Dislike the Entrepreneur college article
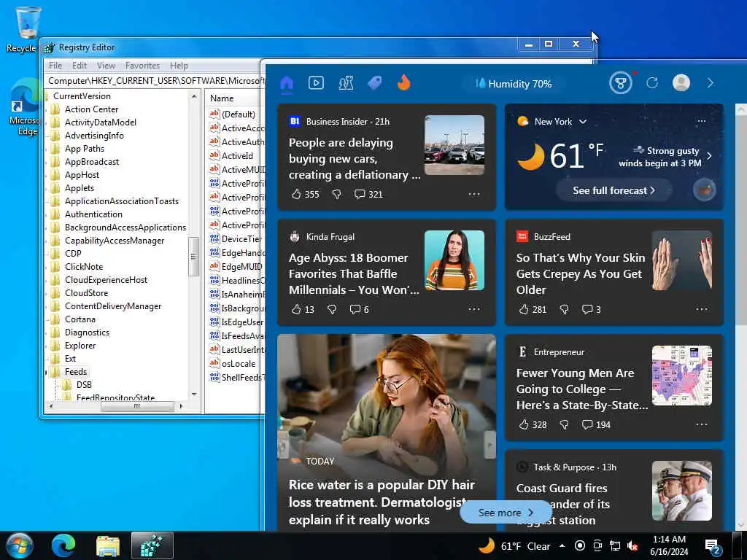The height and width of the screenshot is (560, 747). [x=564, y=425]
